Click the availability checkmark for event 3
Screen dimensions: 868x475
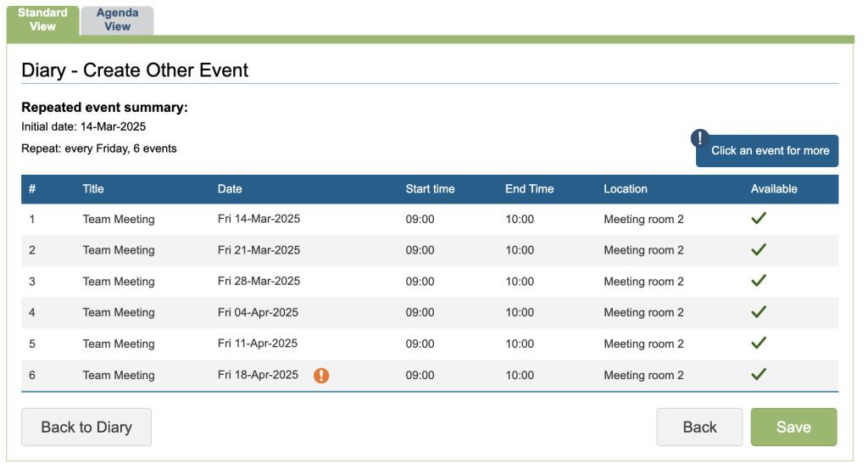pyautogui.click(x=759, y=281)
